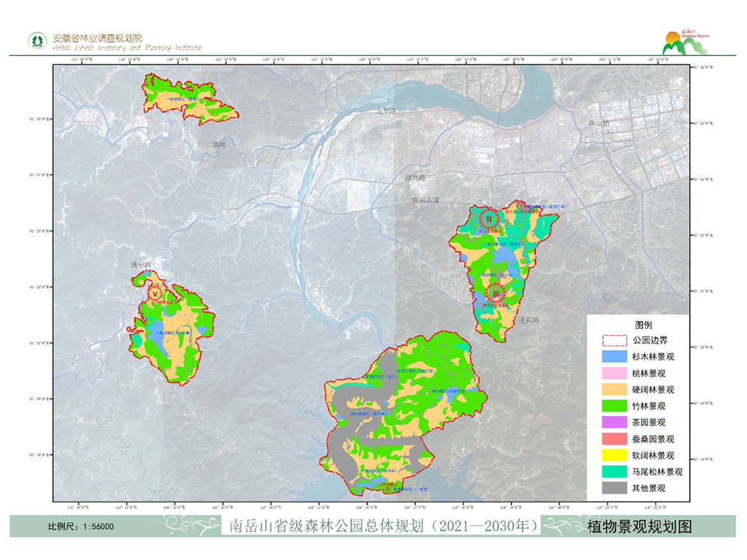Click the 南岳山省级森林公园总体规划 footer title

point(383,527)
